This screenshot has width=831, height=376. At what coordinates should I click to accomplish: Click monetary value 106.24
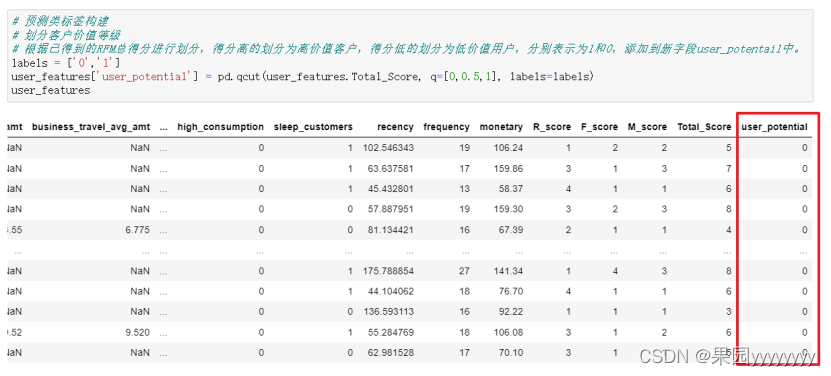pyautogui.click(x=507, y=148)
